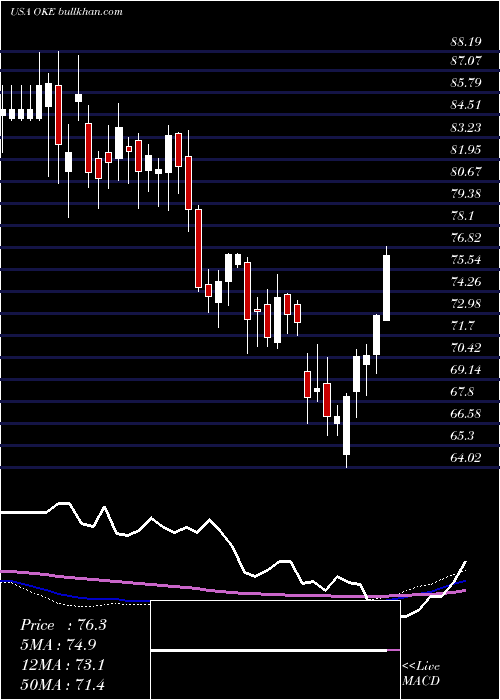
Task: Click the '<<Live MACD' label
Action: click(x=421, y=673)
